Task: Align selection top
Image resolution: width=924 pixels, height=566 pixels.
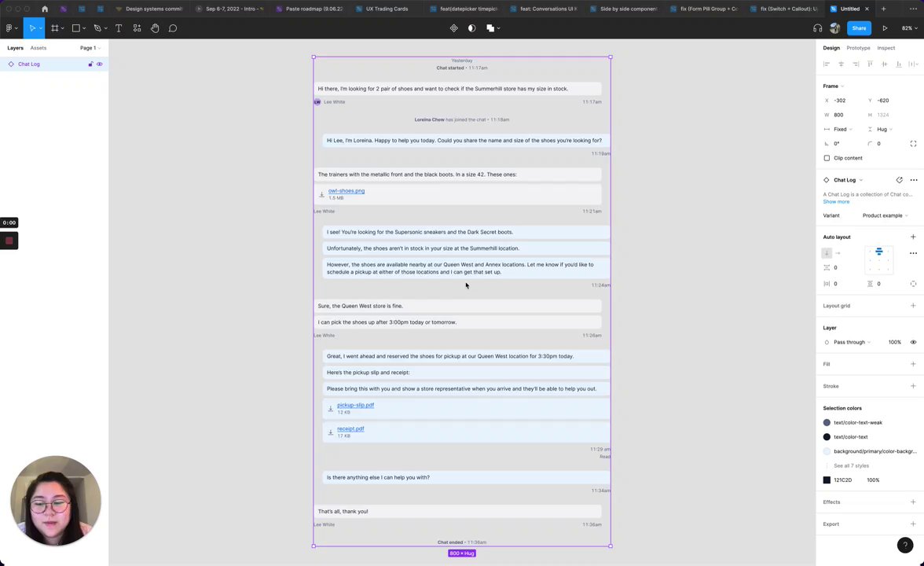Action: [x=870, y=64]
